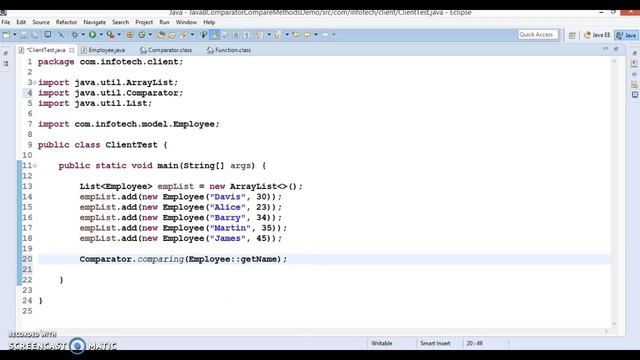Expand the New Java Class dropdown arrow
The image size is (640, 360).
(x=150, y=35)
